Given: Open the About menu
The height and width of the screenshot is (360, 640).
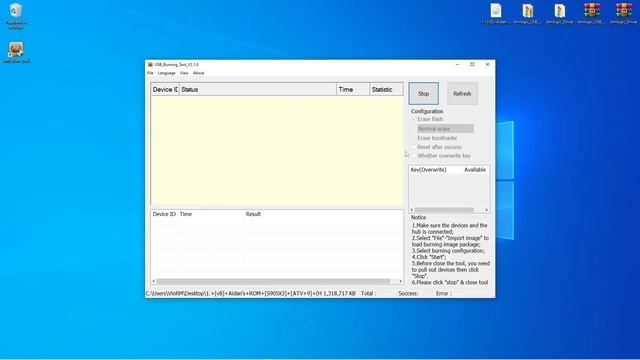Looking at the screenshot, I should tap(198, 73).
